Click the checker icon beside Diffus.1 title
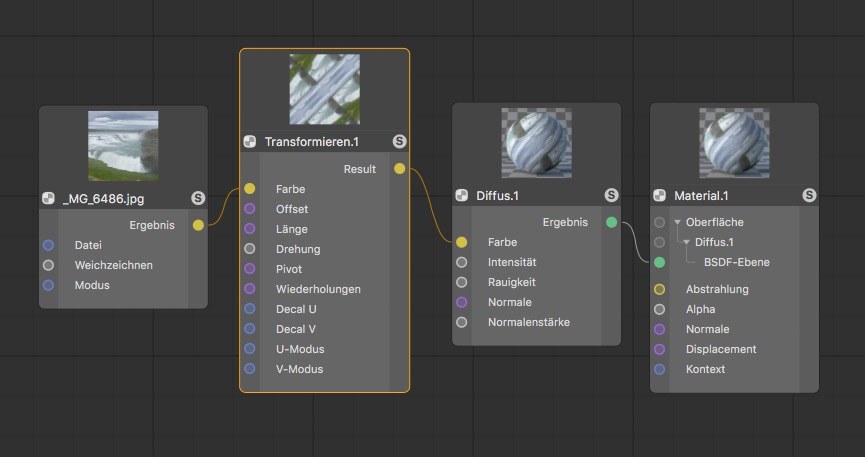Image resolution: width=865 pixels, height=457 pixels. 462,195
